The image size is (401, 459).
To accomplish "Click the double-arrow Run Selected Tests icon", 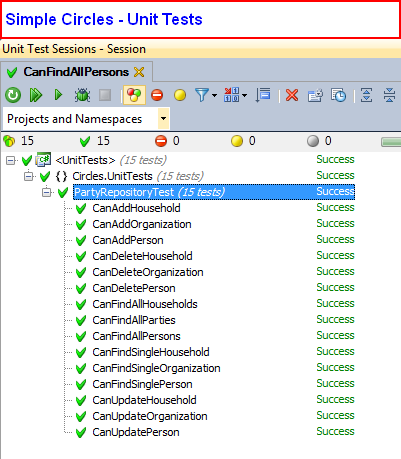I will pos(36,95).
